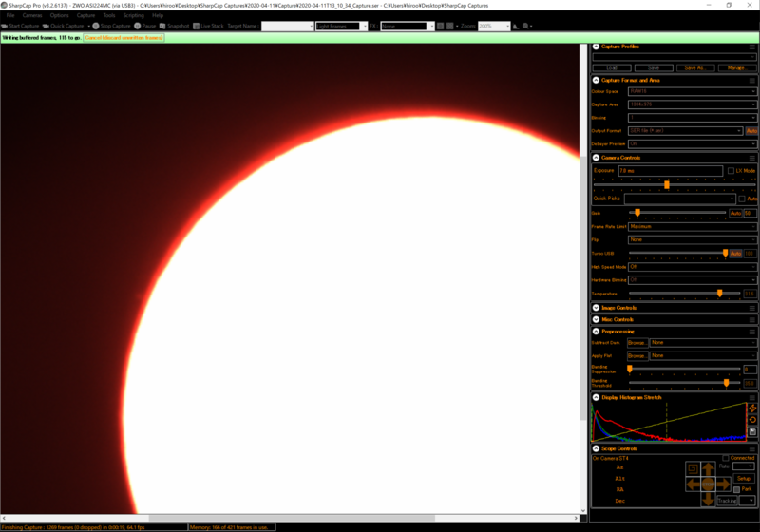Toggle the Park checkbox

tap(737, 489)
